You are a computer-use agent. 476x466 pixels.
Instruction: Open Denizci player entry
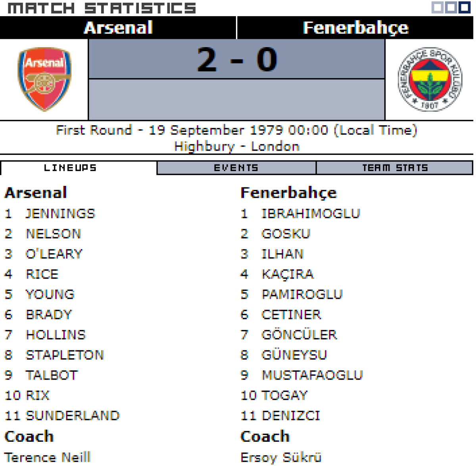(x=291, y=416)
